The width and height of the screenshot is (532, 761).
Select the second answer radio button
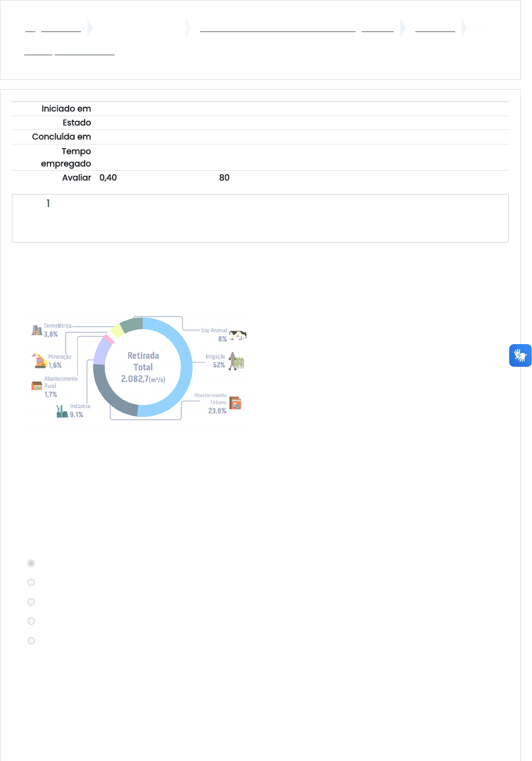[x=31, y=582]
